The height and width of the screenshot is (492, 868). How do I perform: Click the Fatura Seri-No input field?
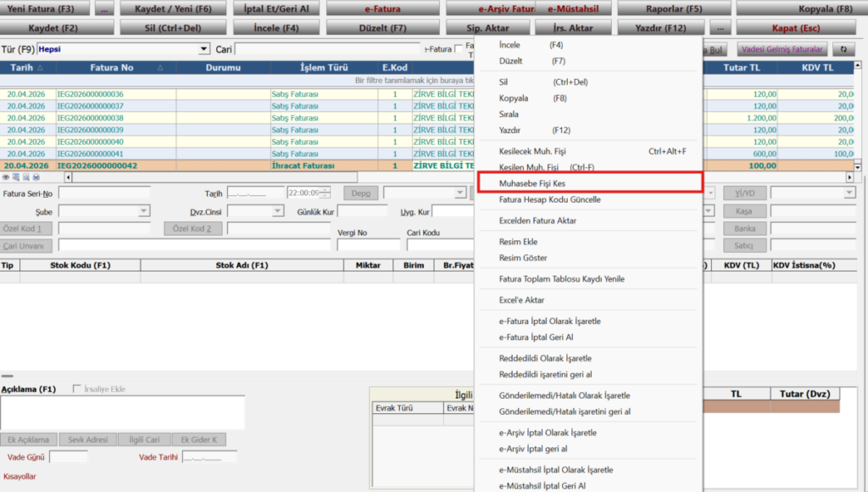104,193
